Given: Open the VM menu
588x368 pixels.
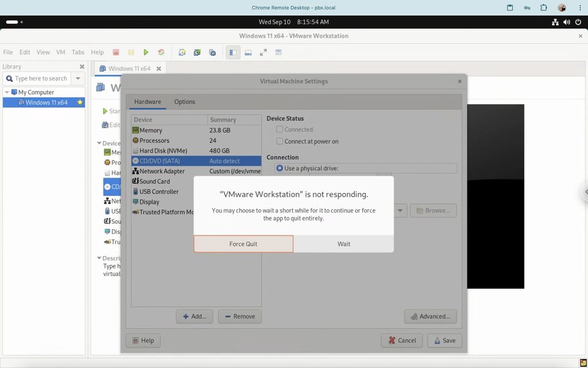Looking at the screenshot, I should coord(60,52).
